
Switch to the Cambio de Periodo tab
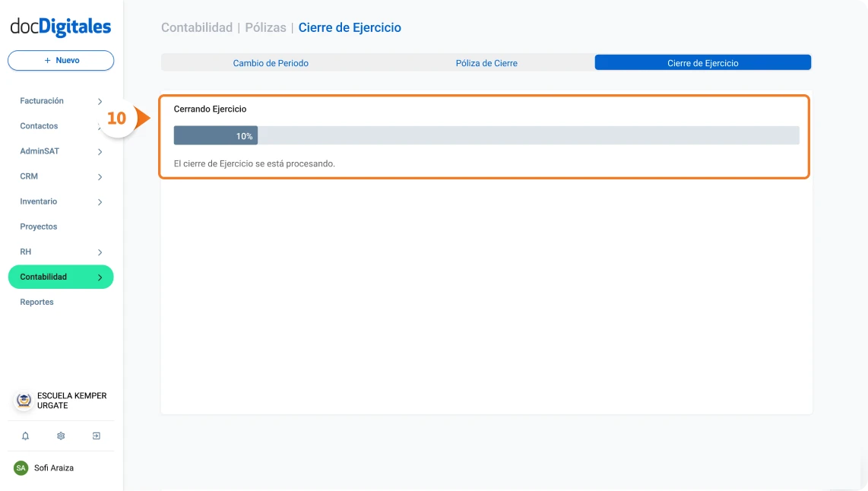coord(271,63)
